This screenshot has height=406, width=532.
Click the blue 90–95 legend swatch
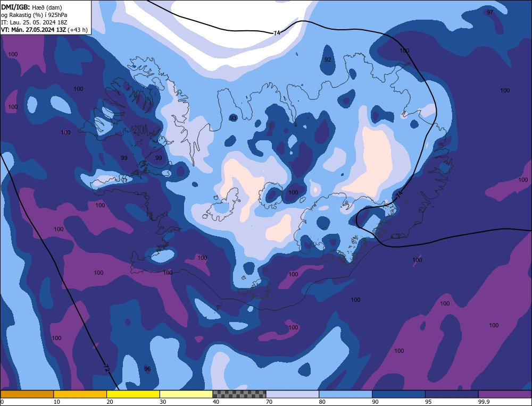[398, 394]
